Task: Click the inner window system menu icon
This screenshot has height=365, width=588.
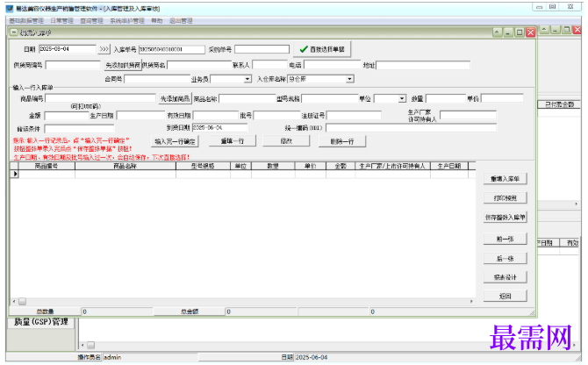Action: pos(14,32)
